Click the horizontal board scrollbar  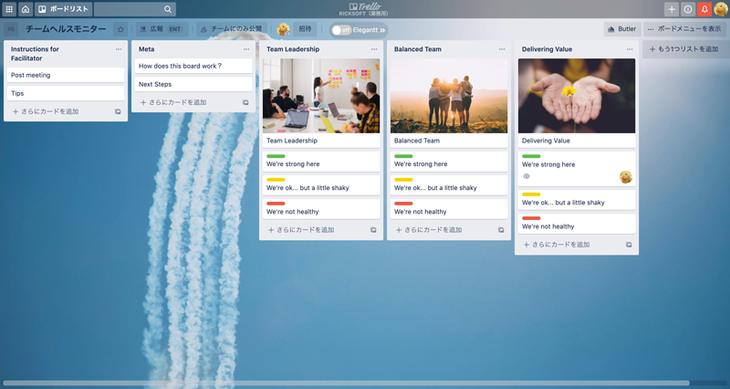pos(346,383)
